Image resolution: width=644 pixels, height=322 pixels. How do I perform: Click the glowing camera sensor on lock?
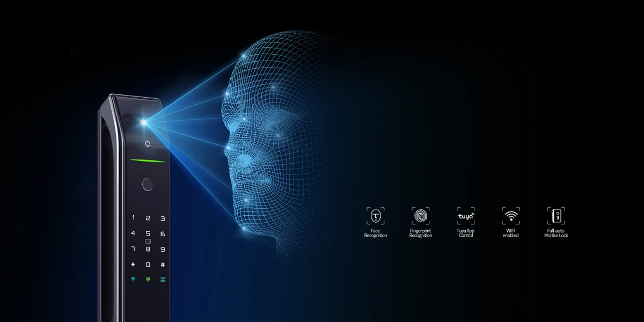click(144, 123)
